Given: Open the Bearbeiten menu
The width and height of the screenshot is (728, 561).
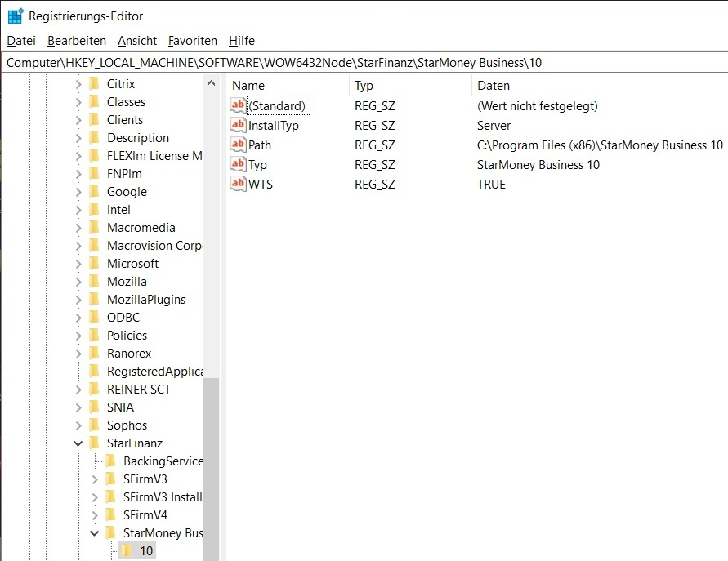Looking at the screenshot, I should [x=77, y=41].
